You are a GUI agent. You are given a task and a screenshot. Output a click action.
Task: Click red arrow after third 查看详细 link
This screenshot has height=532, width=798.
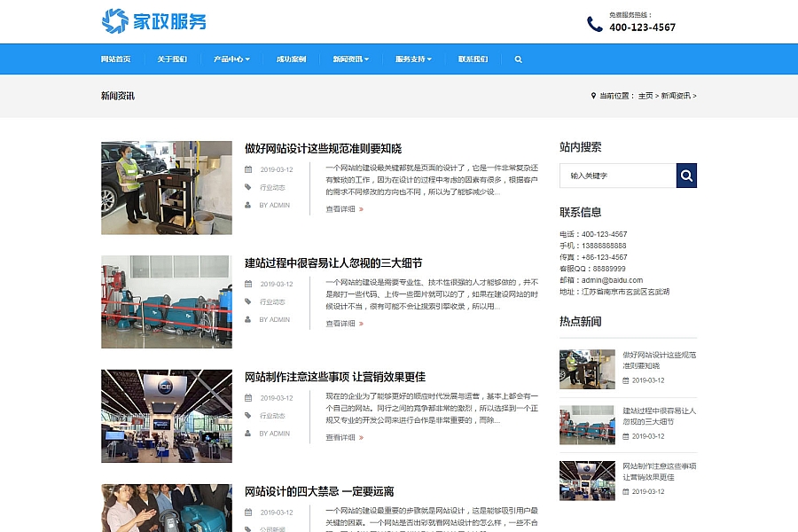(x=362, y=438)
